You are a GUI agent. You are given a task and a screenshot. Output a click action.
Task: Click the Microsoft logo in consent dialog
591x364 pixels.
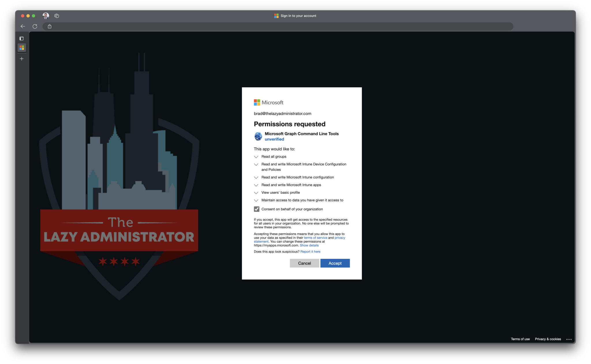pyautogui.click(x=268, y=102)
